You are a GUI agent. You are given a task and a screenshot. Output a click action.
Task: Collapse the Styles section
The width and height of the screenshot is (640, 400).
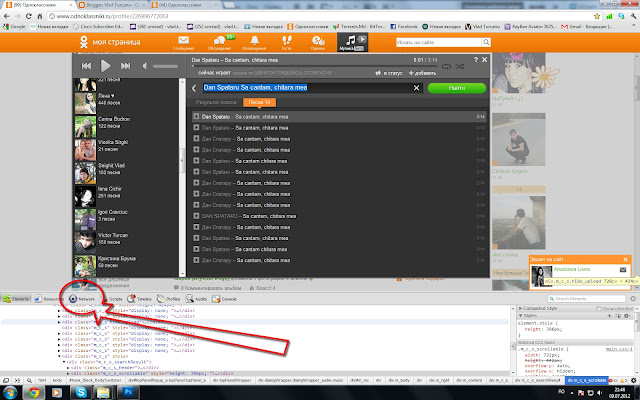pyautogui.click(x=520, y=316)
